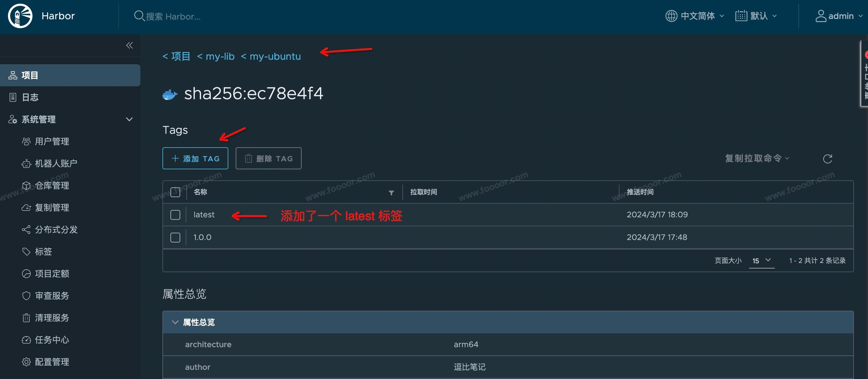Collapse the sidebar with double-chevron icon
The width and height of the screenshot is (868, 379).
tap(129, 45)
